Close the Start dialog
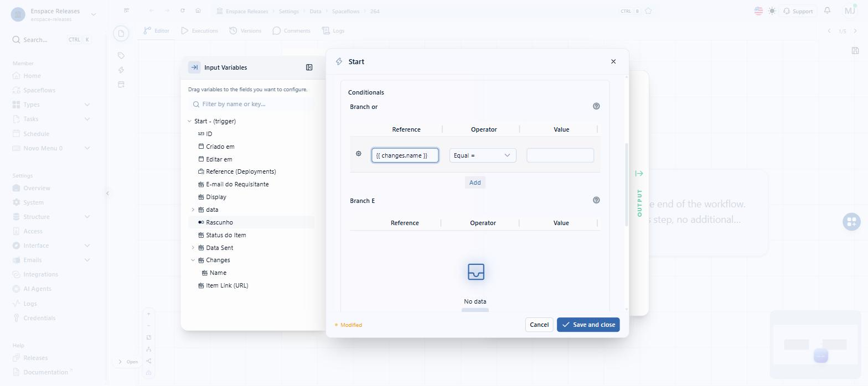 [x=613, y=61]
